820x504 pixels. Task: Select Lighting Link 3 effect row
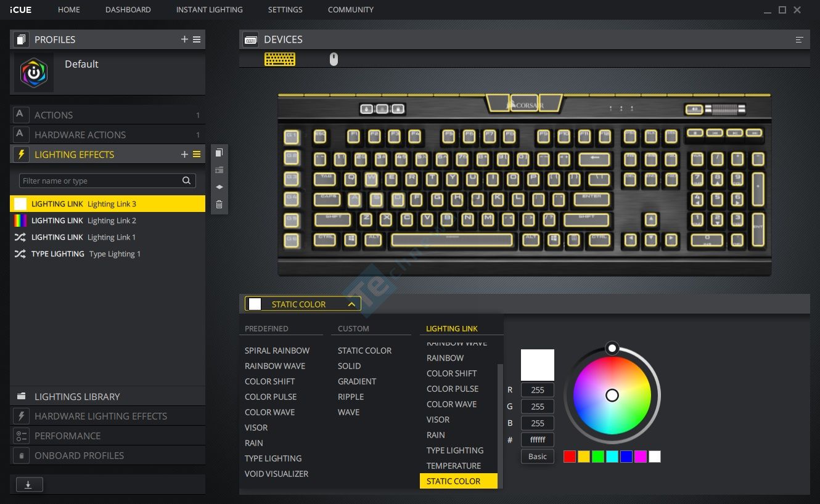click(107, 204)
